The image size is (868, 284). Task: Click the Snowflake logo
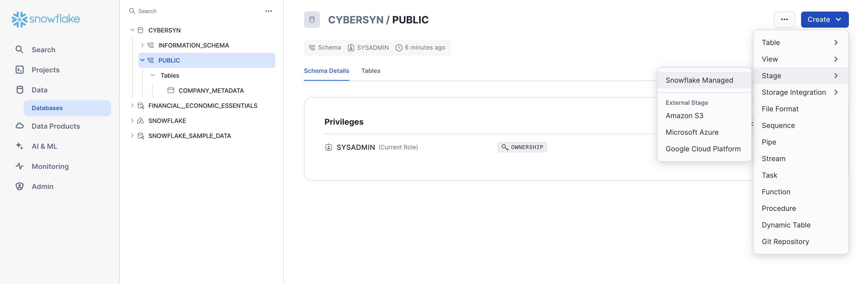click(x=46, y=19)
